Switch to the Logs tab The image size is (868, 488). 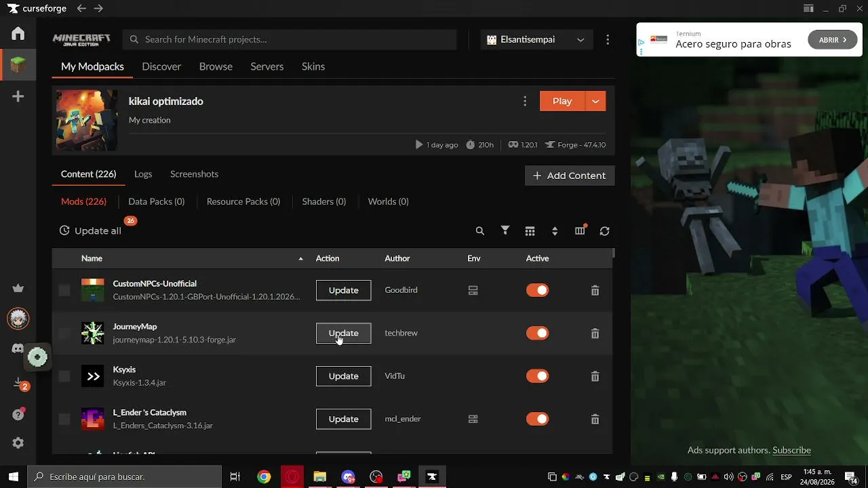tap(143, 174)
